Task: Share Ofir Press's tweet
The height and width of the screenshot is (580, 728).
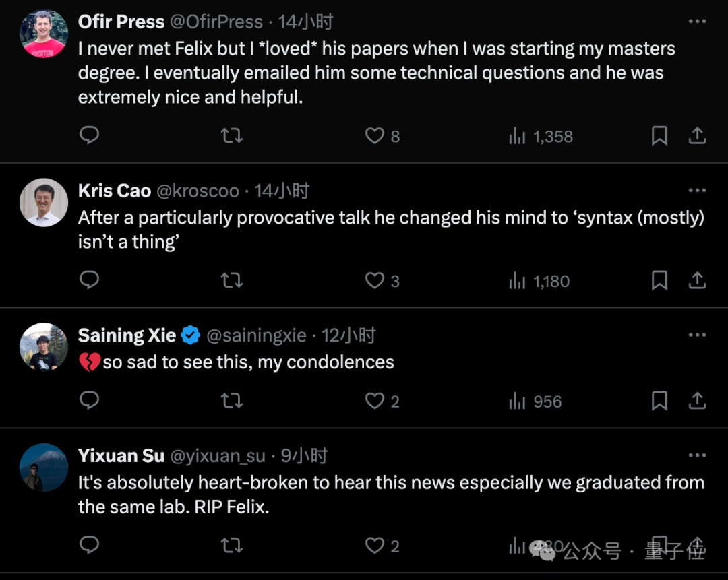Action: 697,136
